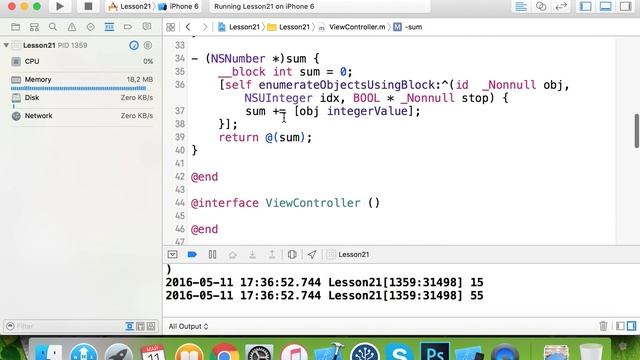640x360 pixels.
Task: Open the related items grid menu
Action: [x=171, y=27]
